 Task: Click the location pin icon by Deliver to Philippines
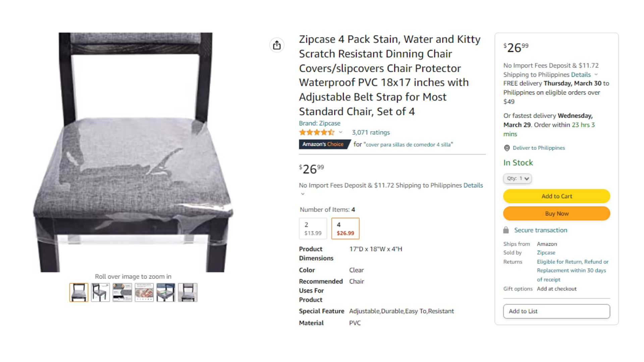507,148
